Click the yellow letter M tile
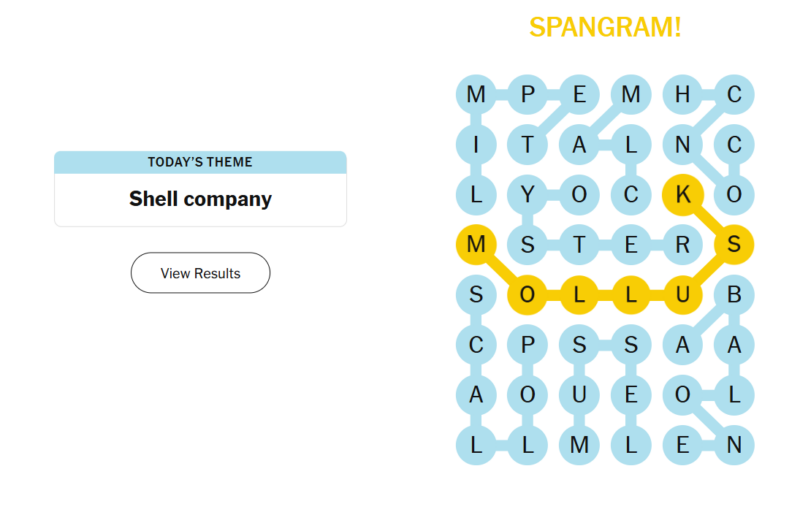The image size is (800, 531). click(476, 244)
